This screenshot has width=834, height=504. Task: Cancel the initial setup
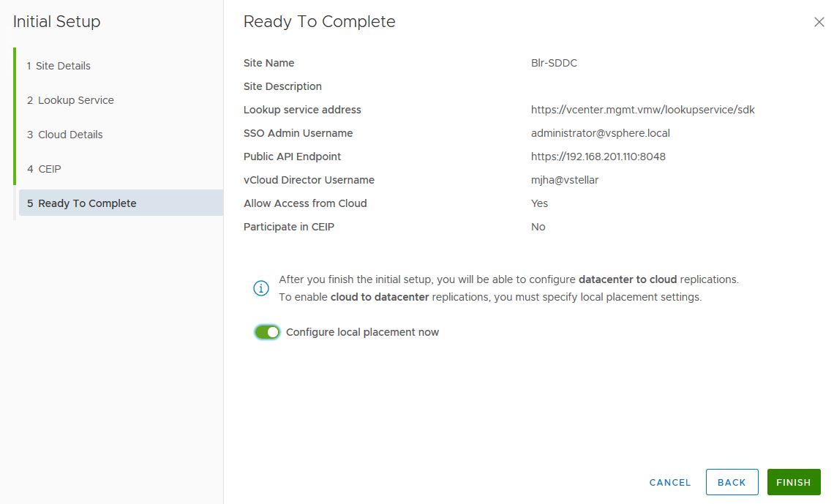670,483
